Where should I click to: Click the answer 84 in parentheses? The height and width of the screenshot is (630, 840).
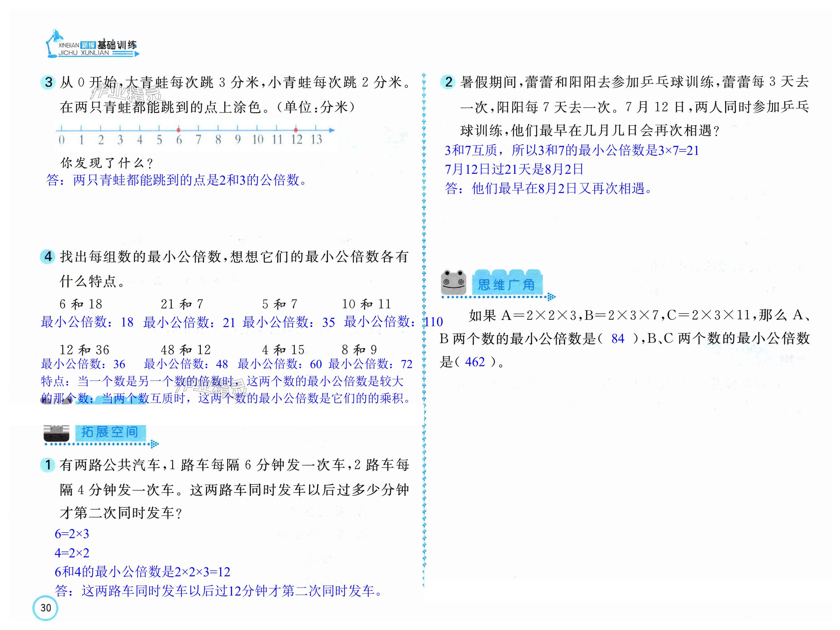coord(618,338)
